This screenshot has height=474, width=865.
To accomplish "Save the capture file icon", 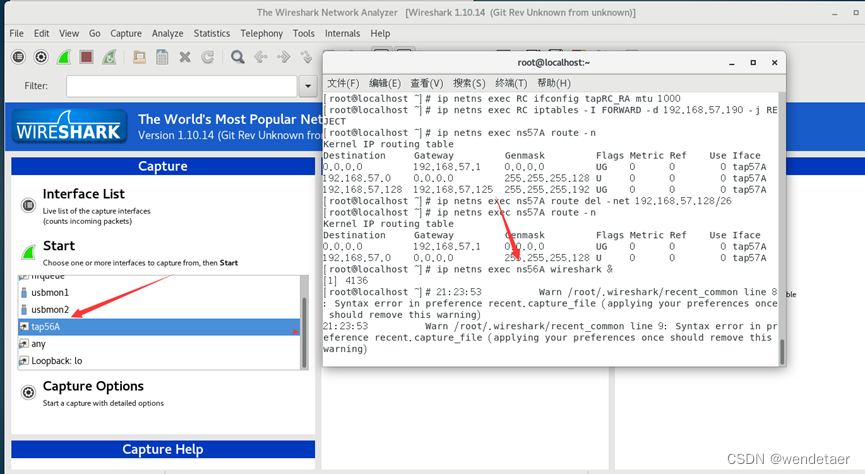I will point(162,57).
